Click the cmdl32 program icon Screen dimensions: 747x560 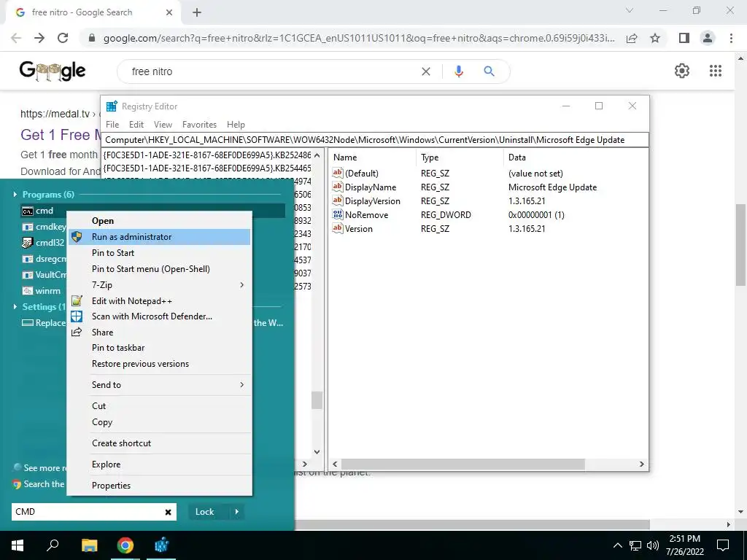28,243
